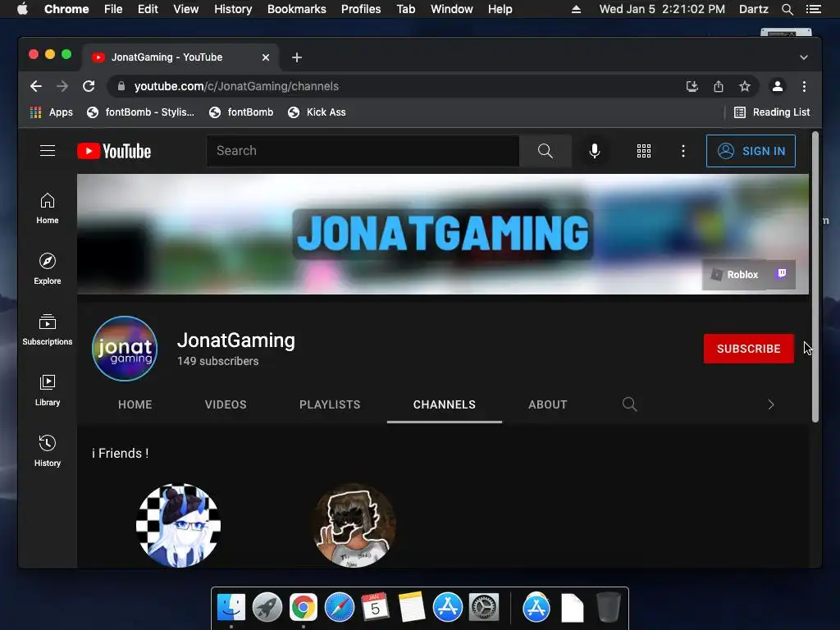This screenshot has height=630, width=840.
Task: Share this page via address bar icon
Action: pyautogui.click(x=719, y=86)
